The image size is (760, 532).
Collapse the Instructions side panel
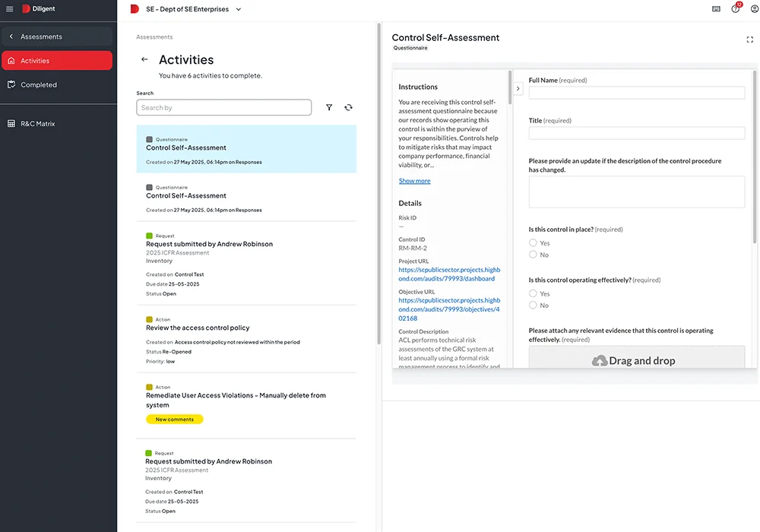point(518,87)
